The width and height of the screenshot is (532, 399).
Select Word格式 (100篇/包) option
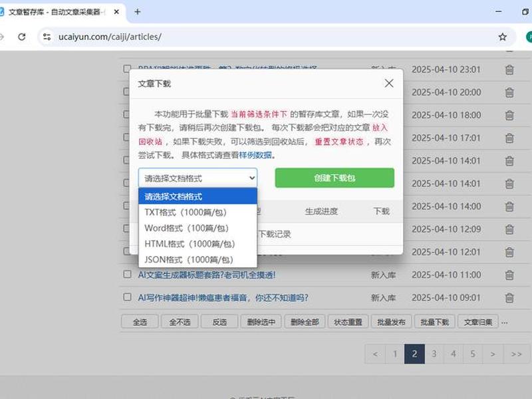coord(198,228)
